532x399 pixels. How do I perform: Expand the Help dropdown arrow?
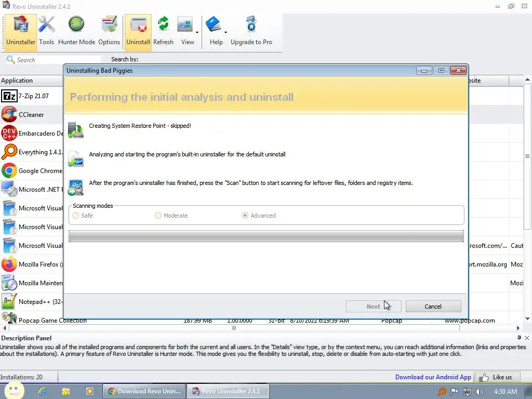(x=225, y=33)
